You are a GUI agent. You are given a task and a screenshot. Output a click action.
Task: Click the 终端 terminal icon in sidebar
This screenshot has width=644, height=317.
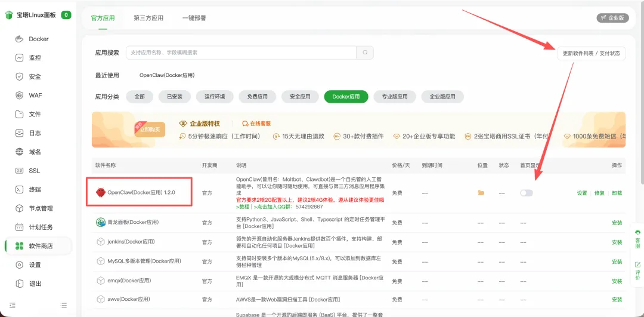tap(19, 189)
